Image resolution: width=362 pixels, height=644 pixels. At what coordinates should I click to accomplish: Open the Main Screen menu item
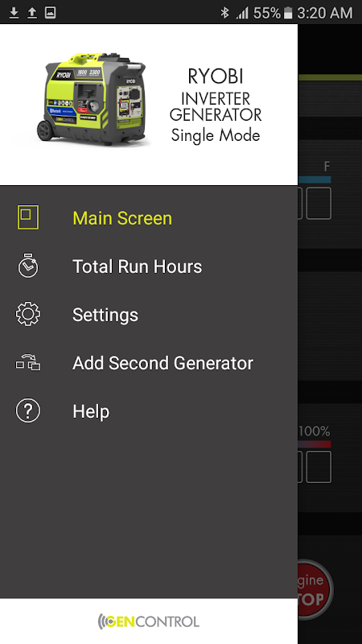122,218
